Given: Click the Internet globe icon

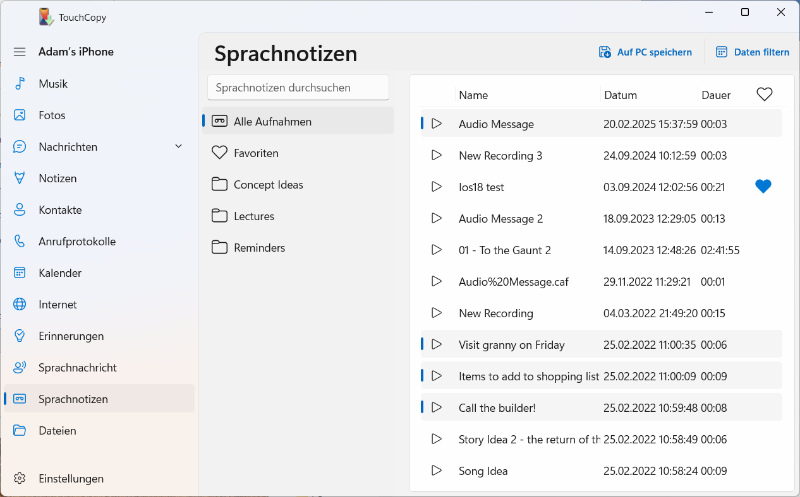Looking at the screenshot, I should pyautogui.click(x=19, y=304).
